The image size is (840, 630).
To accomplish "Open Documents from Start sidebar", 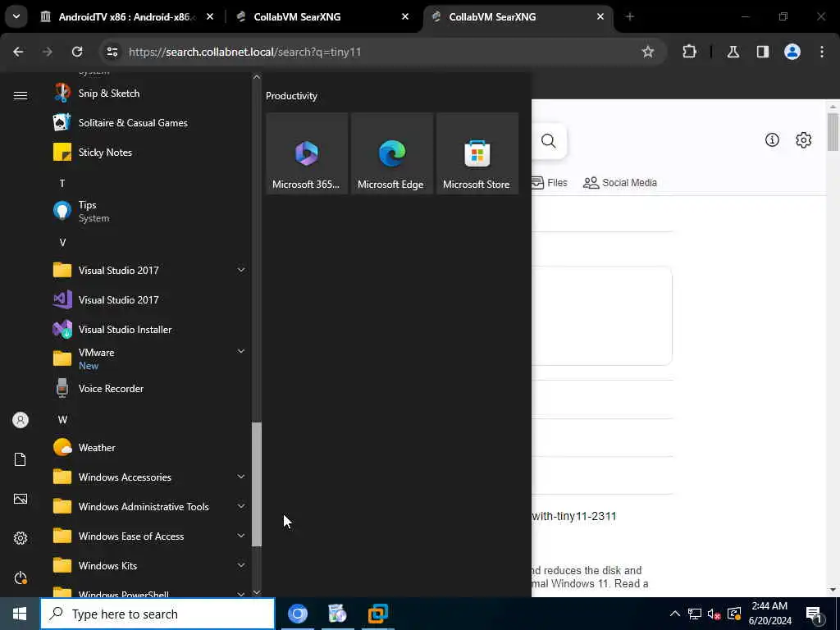I will pyautogui.click(x=21, y=459).
